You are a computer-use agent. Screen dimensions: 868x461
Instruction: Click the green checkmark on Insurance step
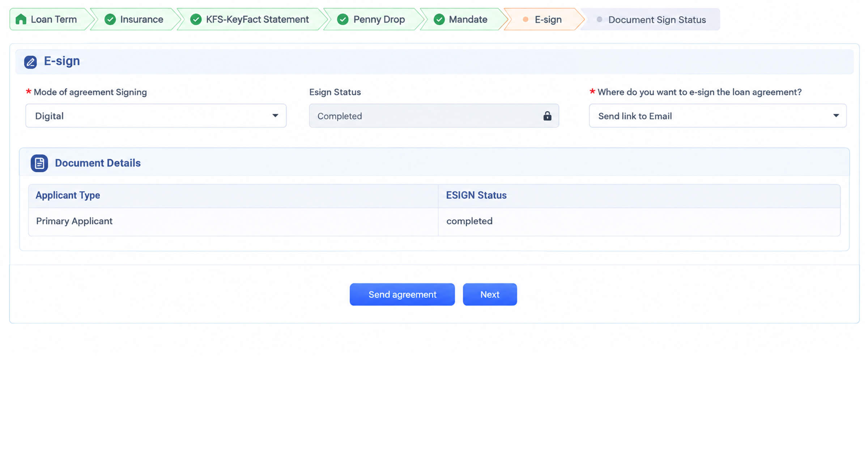click(x=110, y=20)
